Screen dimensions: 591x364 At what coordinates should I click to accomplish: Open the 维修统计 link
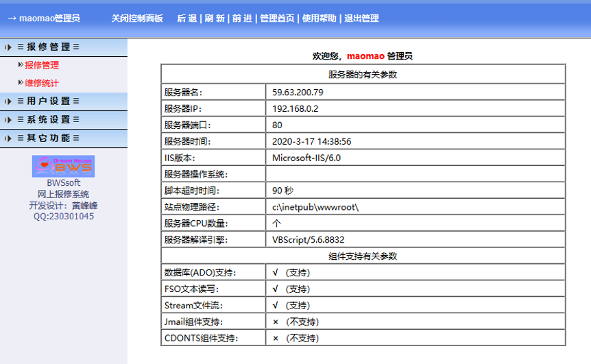click(x=42, y=83)
